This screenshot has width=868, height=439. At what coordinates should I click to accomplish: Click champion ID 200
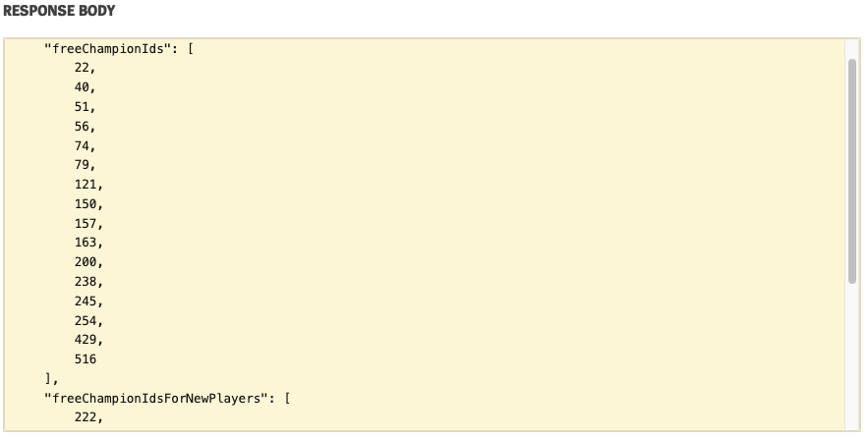pyautogui.click(x=86, y=262)
